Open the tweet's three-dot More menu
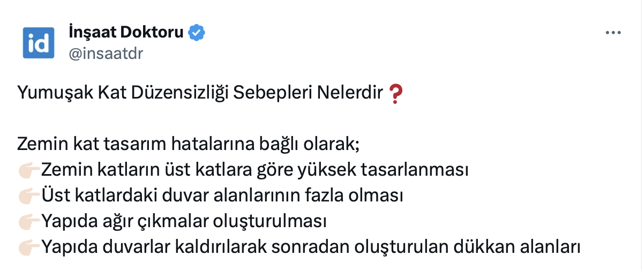644x270 pixels. [x=612, y=33]
